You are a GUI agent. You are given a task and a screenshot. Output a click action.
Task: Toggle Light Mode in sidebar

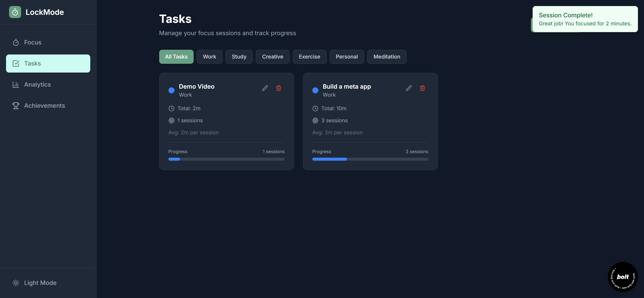pyautogui.click(x=35, y=283)
